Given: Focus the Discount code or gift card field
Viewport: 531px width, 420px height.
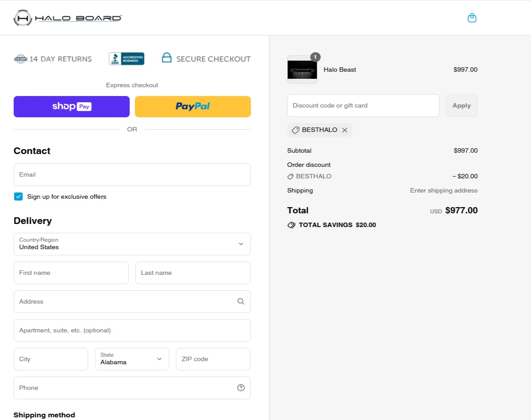Looking at the screenshot, I should tap(363, 105).
